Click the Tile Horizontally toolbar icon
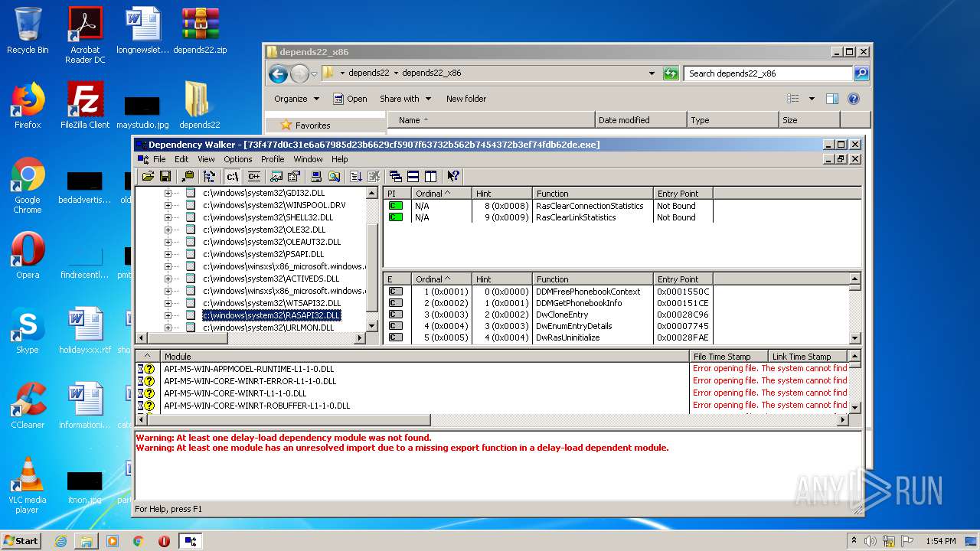The image size is (980, 551). tap(413, 176)
